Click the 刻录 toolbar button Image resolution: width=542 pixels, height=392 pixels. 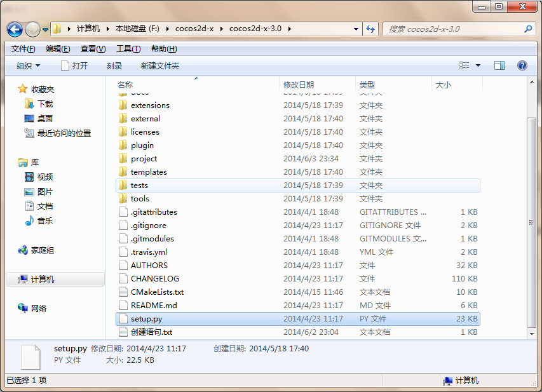click(114, 65)
